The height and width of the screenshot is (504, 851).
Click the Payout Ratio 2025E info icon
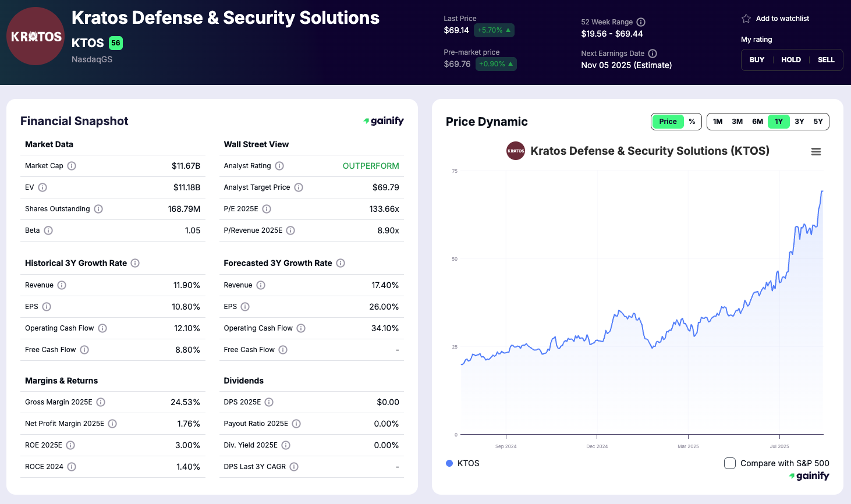pyautogui.click(x=296, y=424)
